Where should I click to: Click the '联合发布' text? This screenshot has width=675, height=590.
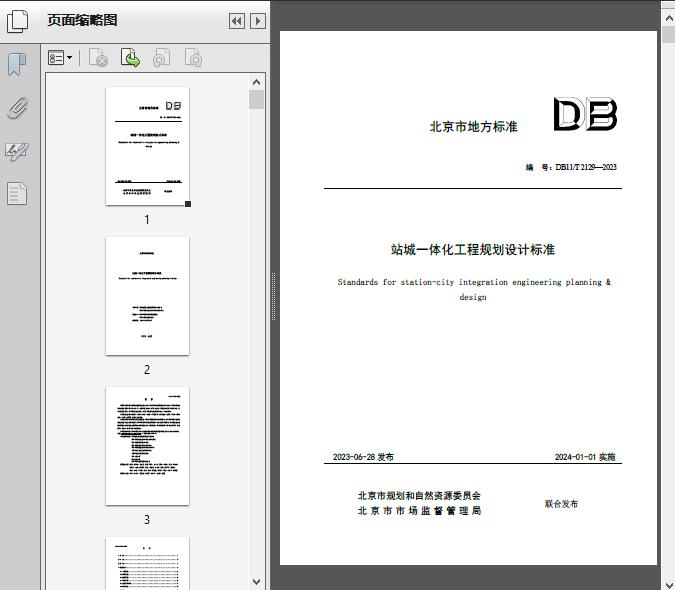(561, 504)
